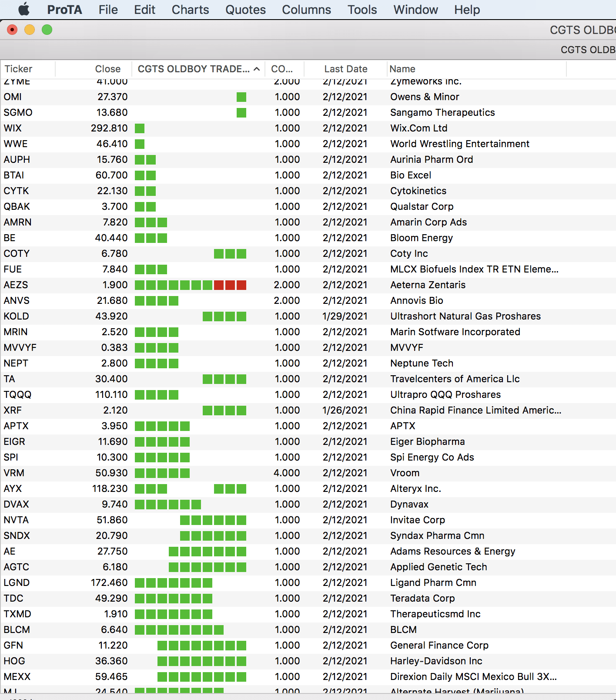The image size is (616, 700).
Task: Click WIX close price 292.810
Action: (109, 128)
